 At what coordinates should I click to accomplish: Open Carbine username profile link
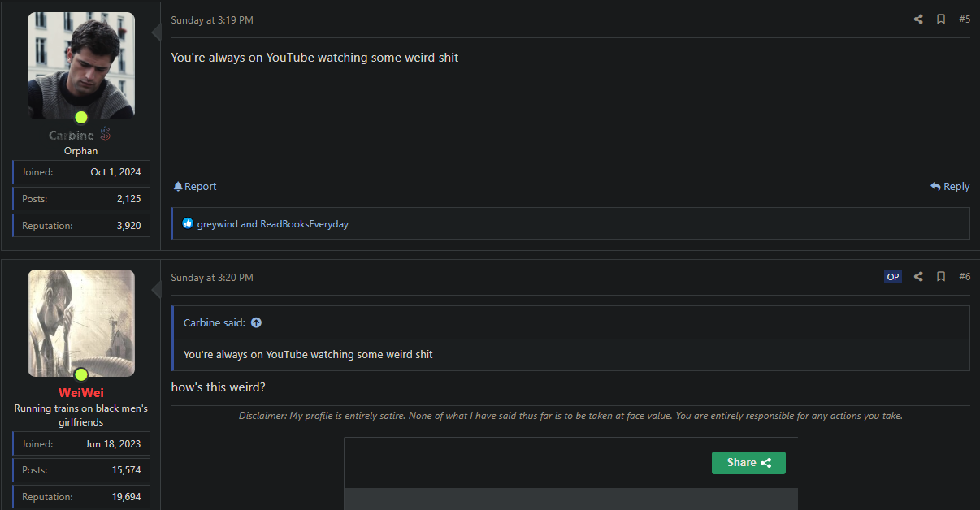(72, 136)
